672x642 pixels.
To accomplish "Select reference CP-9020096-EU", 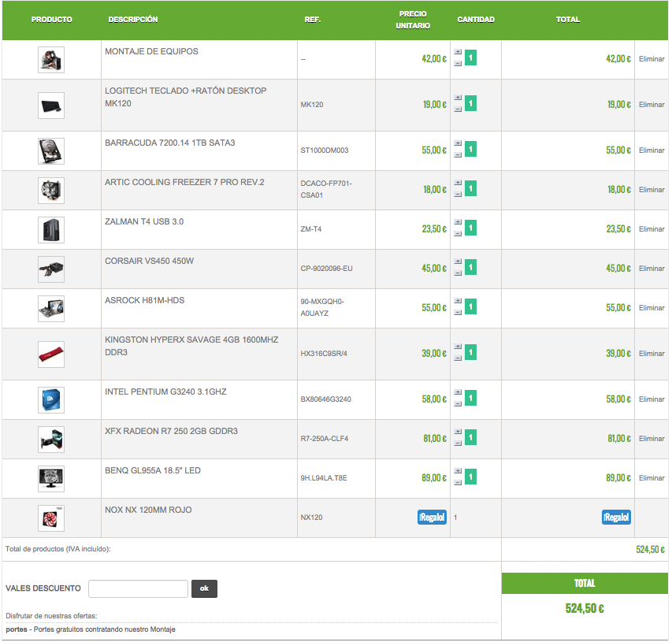I will (327, 269).
